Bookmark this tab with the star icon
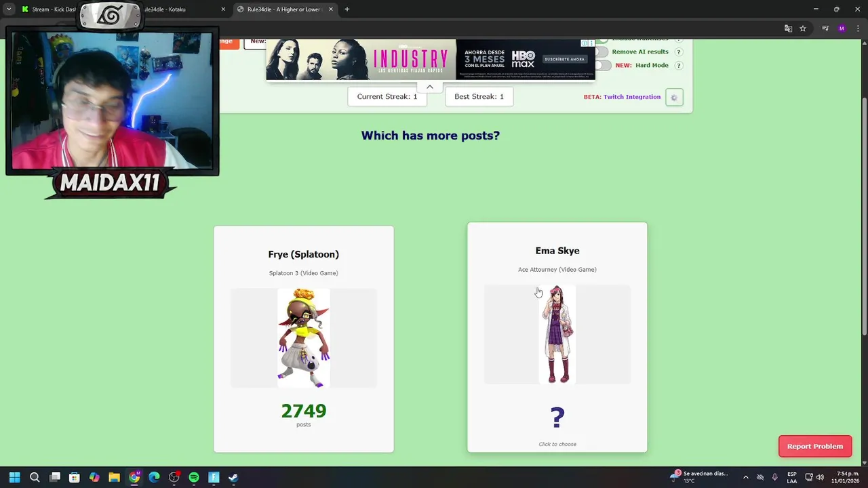The image size is (868, 488). 803,28
